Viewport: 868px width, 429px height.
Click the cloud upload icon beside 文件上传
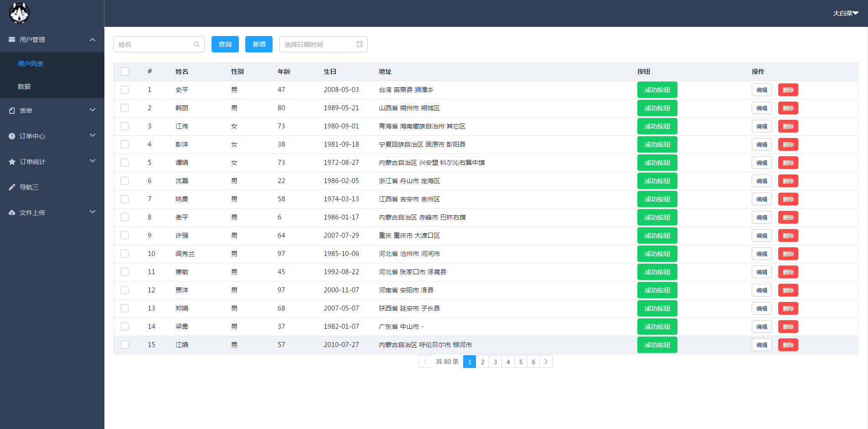pos(12,213)
